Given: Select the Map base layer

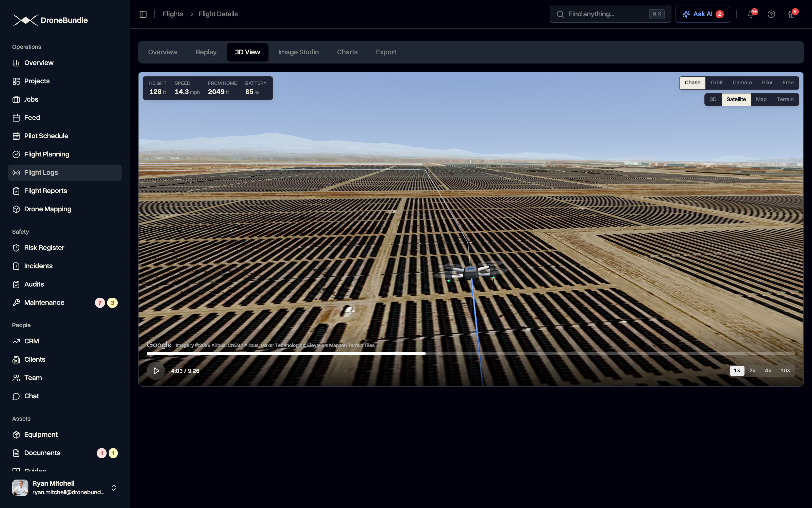Looking at the screenshot, I should point(761,100).
